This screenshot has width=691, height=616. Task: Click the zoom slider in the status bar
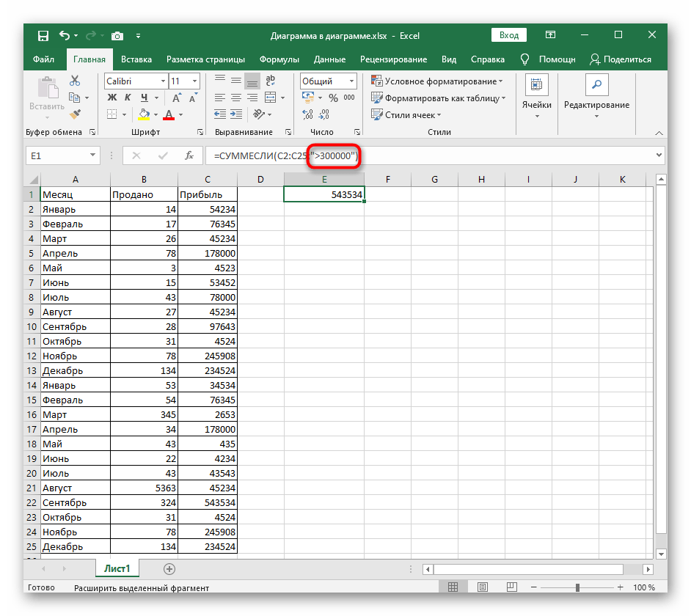(x=577, y=587)
